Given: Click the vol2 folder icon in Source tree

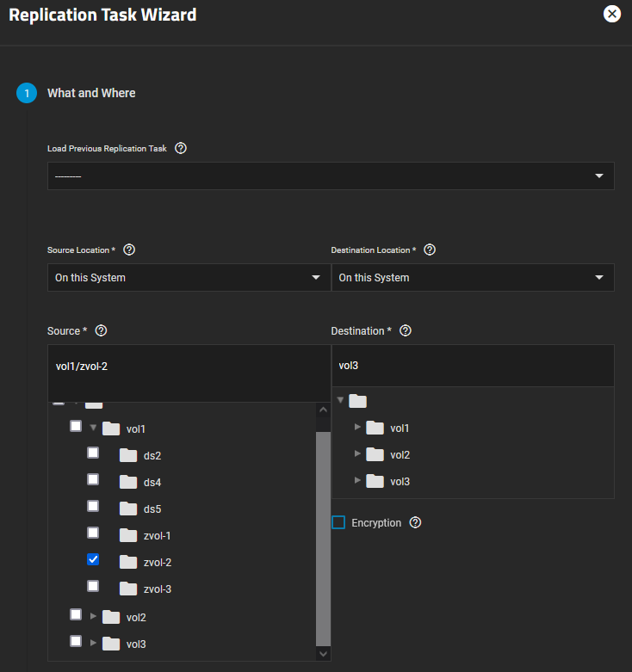Looking at the screenshot, I should pyautogui.click(x=111, y=617).
